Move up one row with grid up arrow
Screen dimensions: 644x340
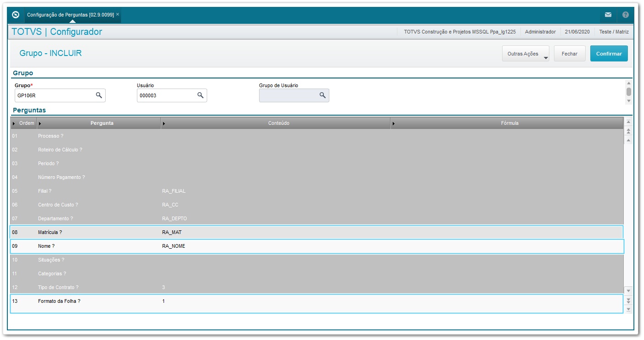[x=629, y=139]
